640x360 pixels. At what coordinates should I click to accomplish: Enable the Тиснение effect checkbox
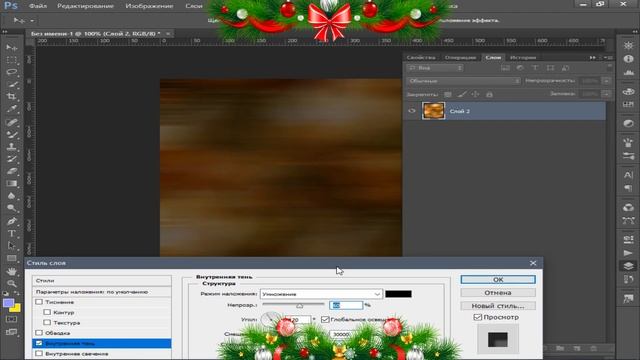[x=39, y=302]
